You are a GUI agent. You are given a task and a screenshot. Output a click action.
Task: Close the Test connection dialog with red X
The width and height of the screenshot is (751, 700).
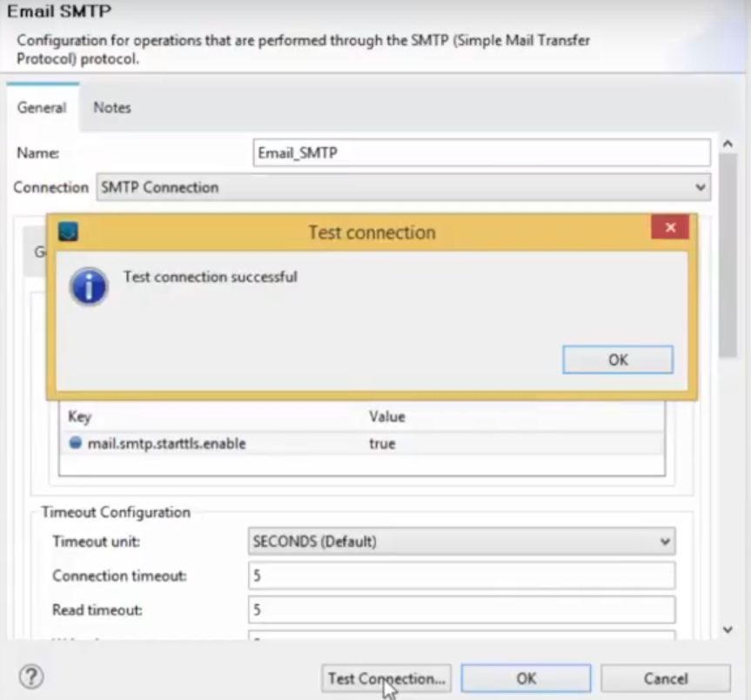tap(669, 228)
